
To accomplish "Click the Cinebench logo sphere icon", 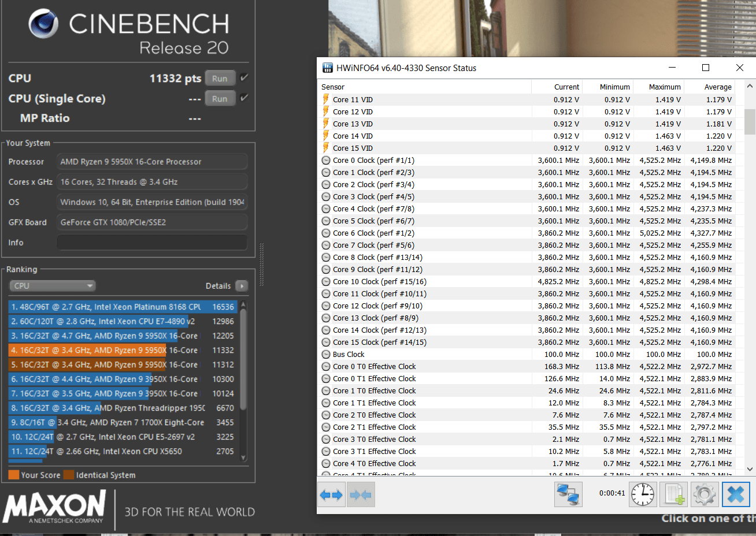I will pos(43,24).
